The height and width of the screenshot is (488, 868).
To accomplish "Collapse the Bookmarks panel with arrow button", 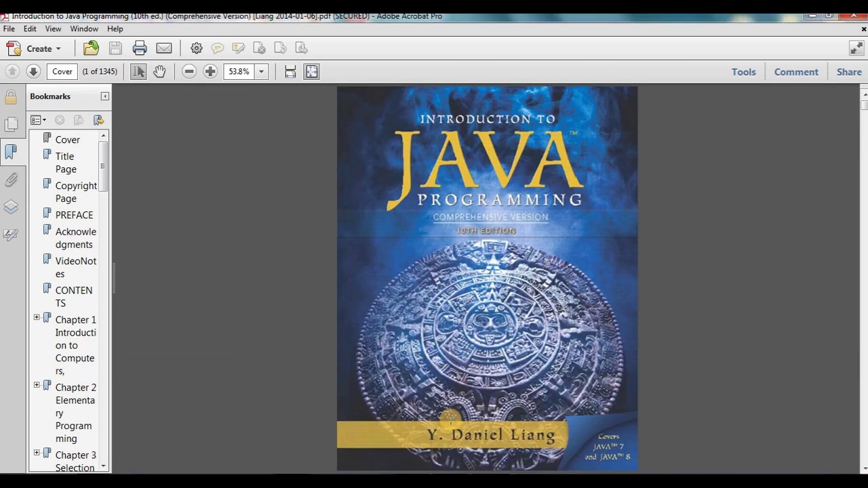I will 104,96.
